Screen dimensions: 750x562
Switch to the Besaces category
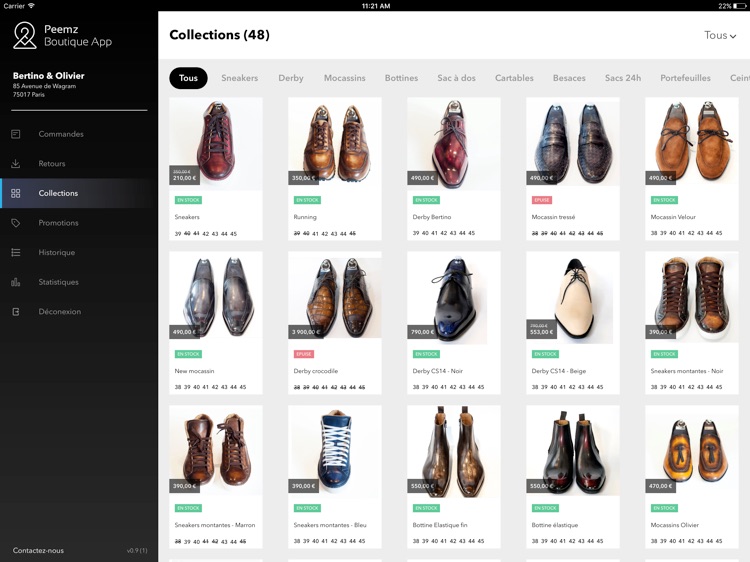tap(569, 78)
